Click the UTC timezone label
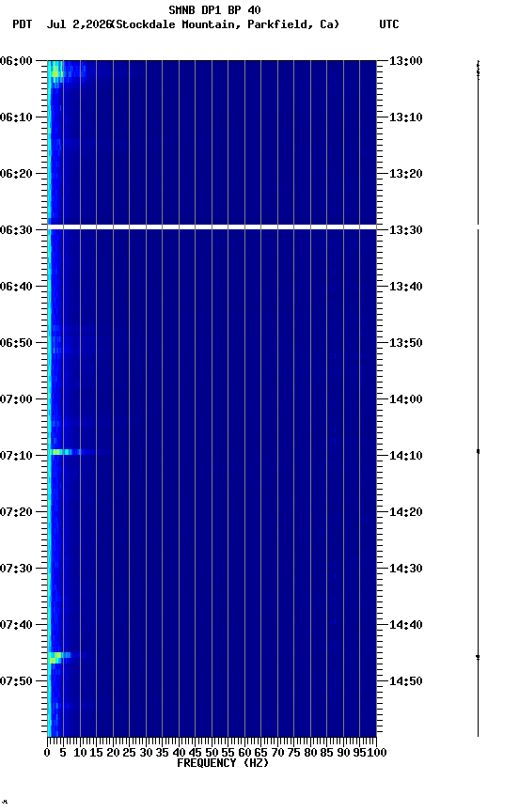 (x=389, y=24)
